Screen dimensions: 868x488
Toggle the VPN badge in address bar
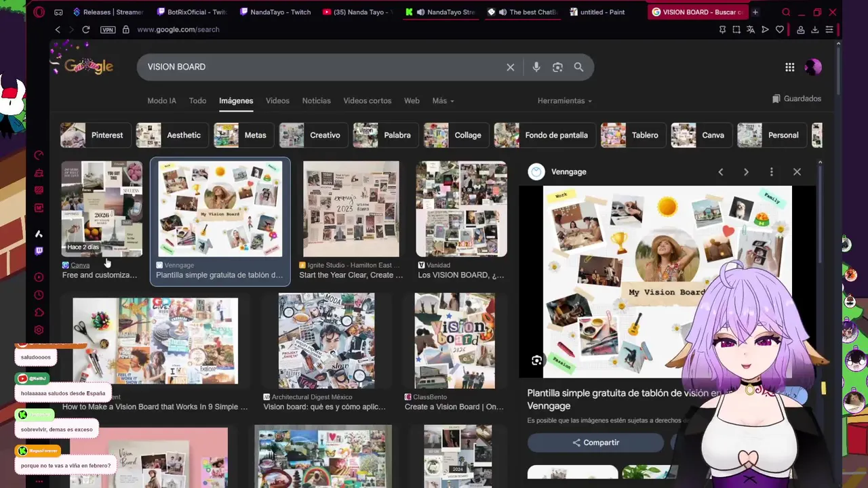click(107, 30)
